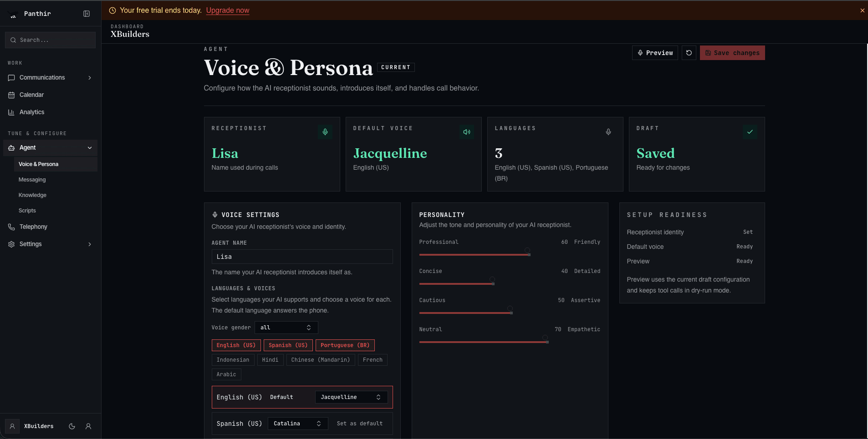Click the Receptionist card microphone icon
The height and width of the screenshot is (439, 868).
pos(325,132)
